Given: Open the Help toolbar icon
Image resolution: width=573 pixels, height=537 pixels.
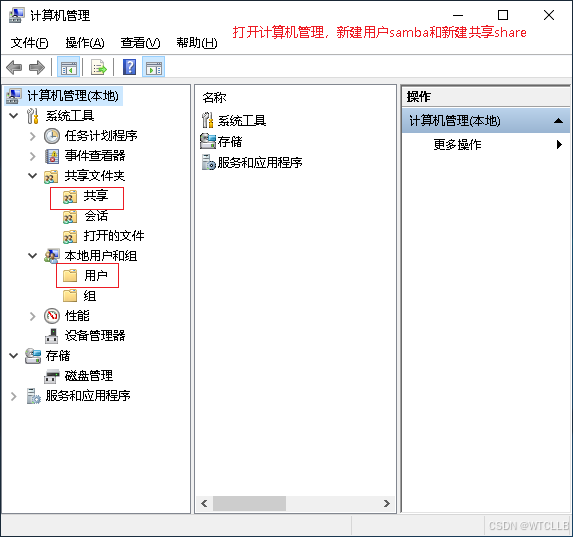Looking at the screenshot, I should tap(129, 67).
